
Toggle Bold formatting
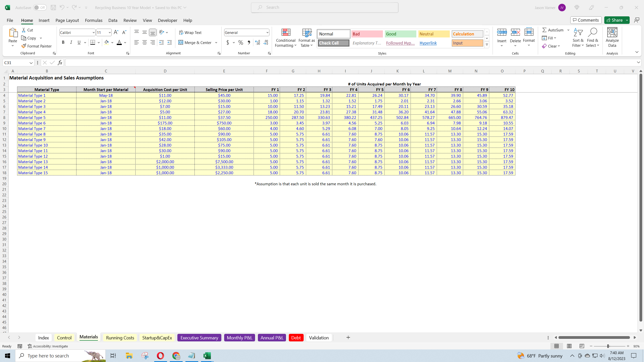pos(63,42)
